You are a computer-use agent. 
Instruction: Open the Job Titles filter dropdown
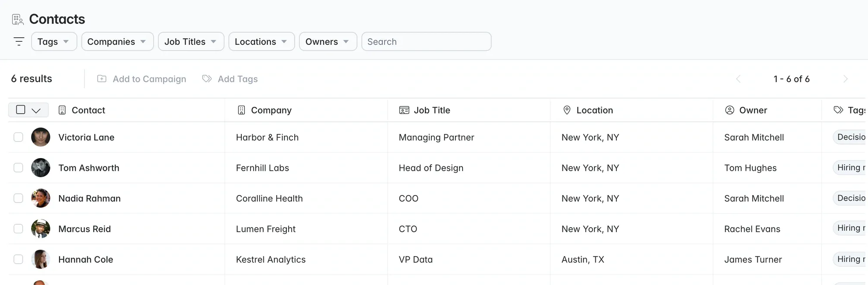pyautogui.click(x=191, y=42)
